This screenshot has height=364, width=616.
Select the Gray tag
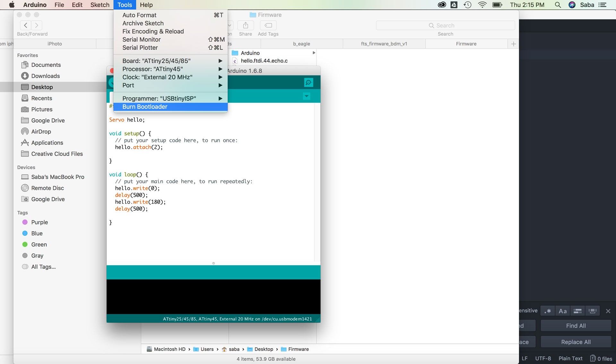pos(37,256)
